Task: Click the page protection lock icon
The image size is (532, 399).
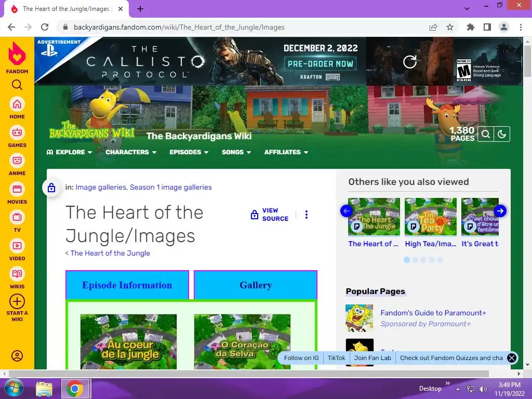Action: pyautogui.click(x=51, y=188)
